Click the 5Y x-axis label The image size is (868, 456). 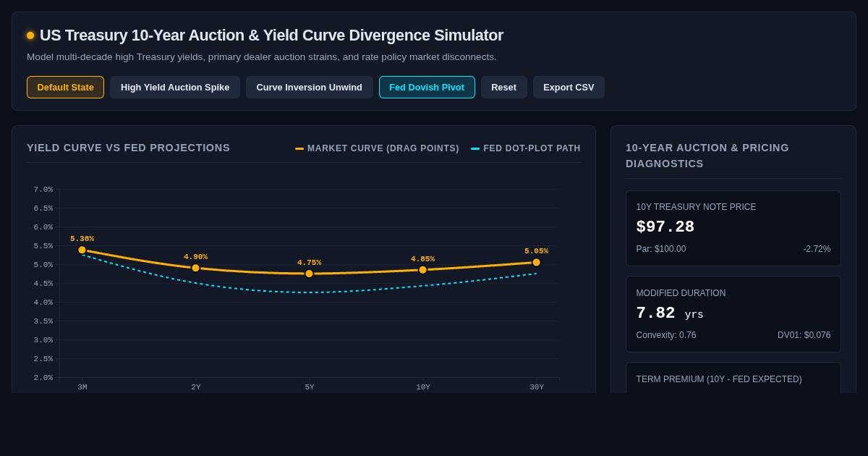310,387
